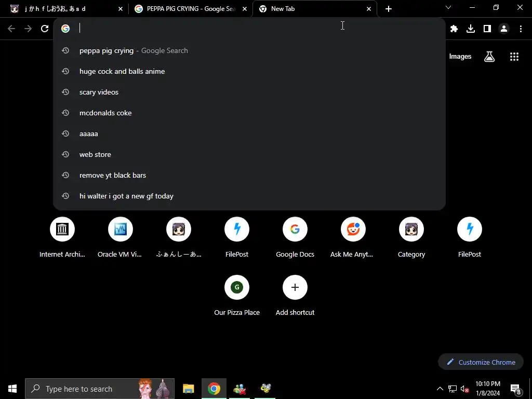Open the tab search dropdown arrow

coord(448,7)
